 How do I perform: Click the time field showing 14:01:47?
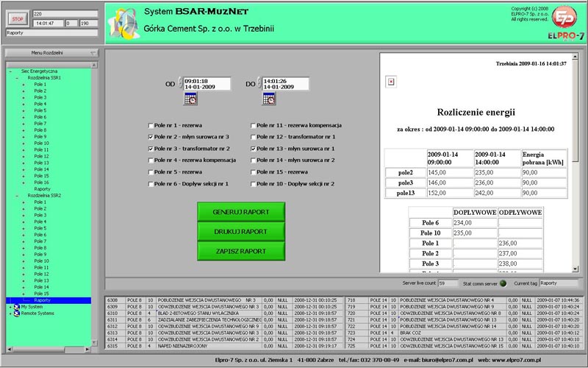pos(48,24)
